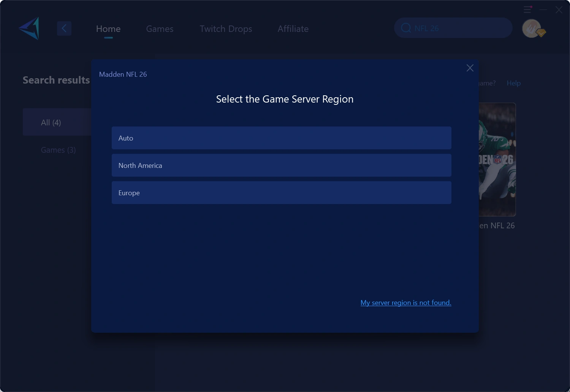Switch to the Home tab

pos(108,29)
